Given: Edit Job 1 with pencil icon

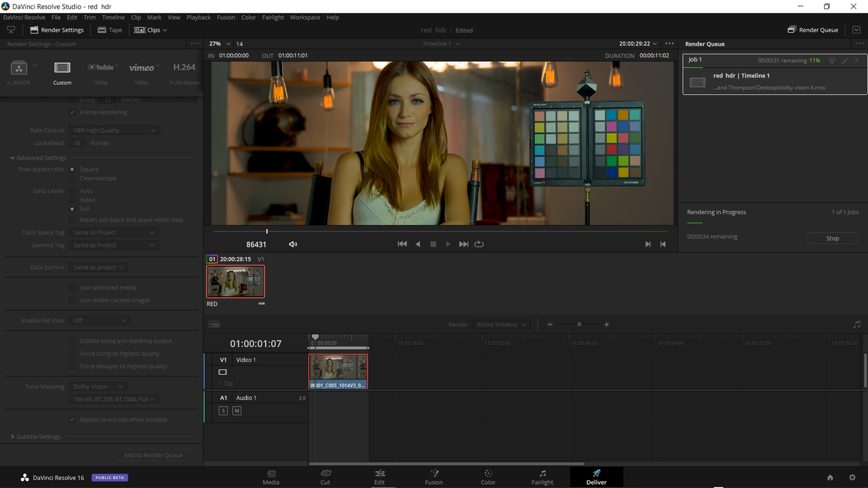Looking at the screenshot, I should [845, 60].
